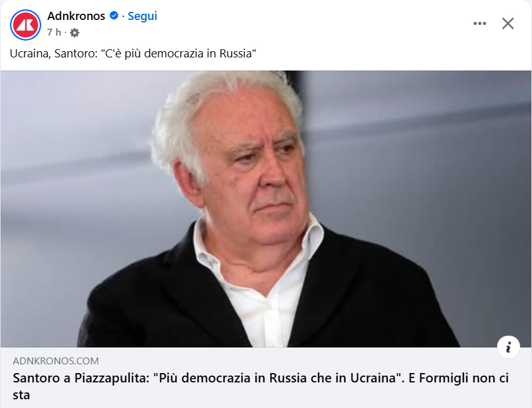Click 'sta' on the headline's second line
The image size is (532, 408).
[21, 395]
